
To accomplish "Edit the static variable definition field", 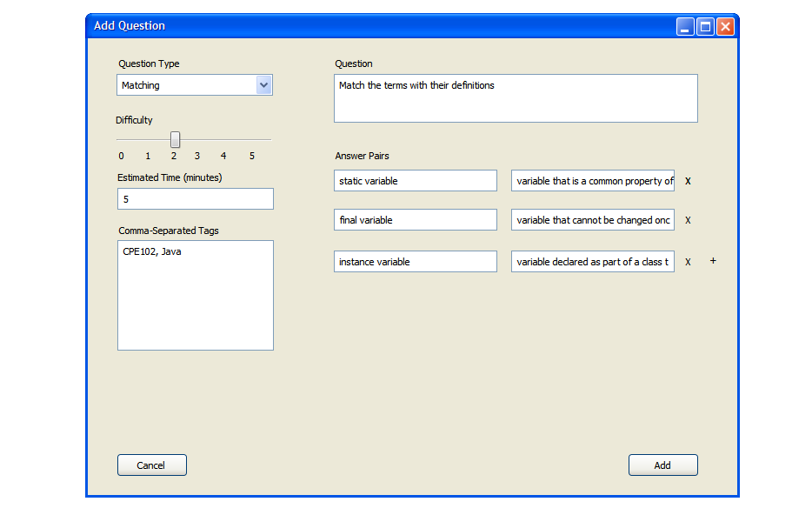I will pyautogui.click(x=593, y=181).
